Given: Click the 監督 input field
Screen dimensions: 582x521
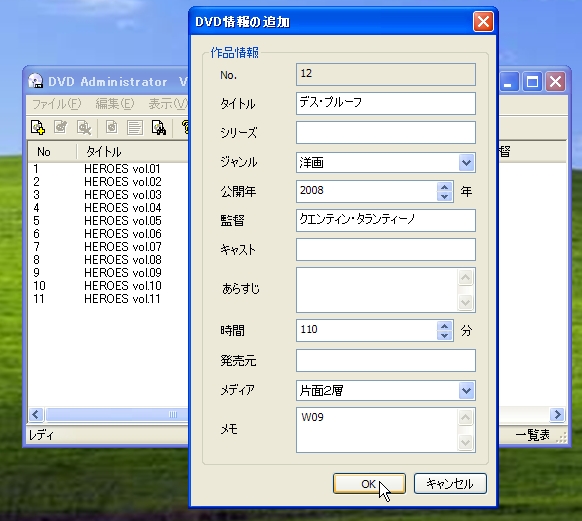Looking at the screenshot, I should coord(386,220).
